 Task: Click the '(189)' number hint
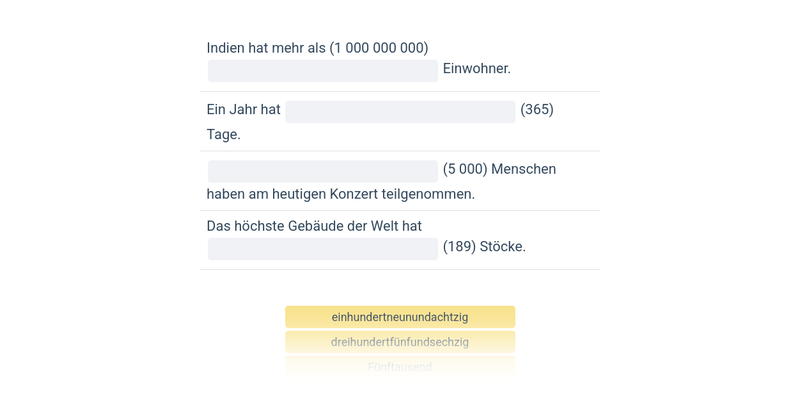[459, 247]
